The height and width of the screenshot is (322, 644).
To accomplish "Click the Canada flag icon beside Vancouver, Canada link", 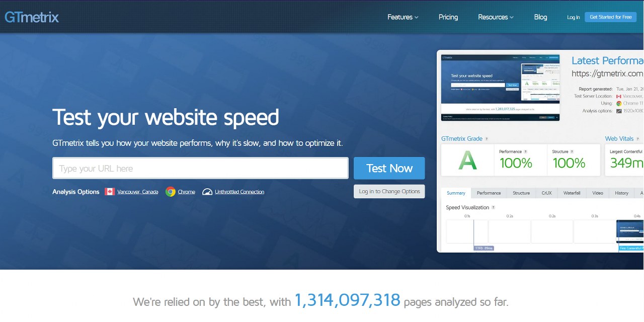I will tap(110, 192).
